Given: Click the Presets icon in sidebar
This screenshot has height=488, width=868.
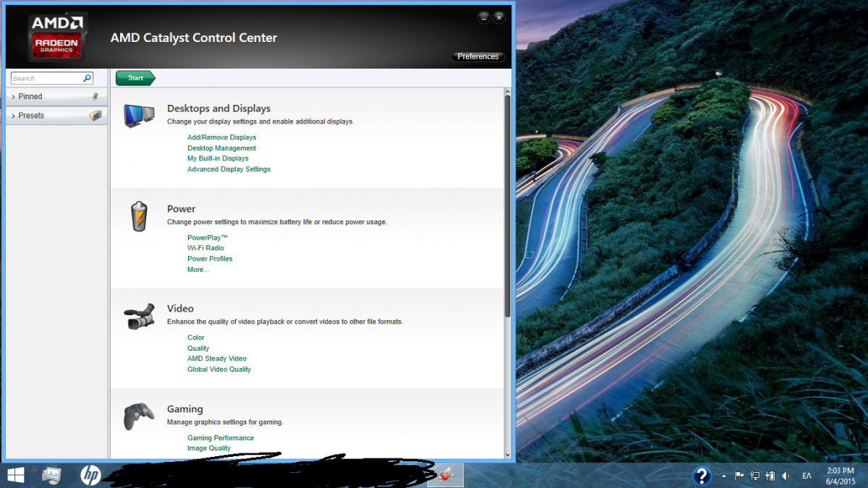Looking at the screenshot, I should tap(95, 115).
